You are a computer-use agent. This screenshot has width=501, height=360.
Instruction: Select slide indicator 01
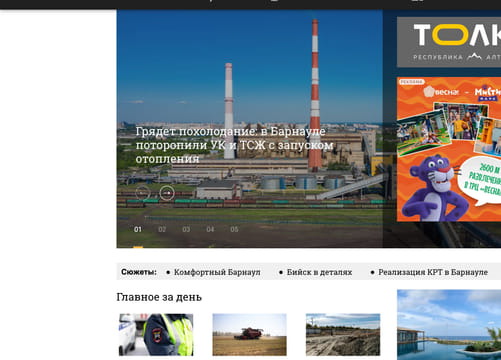tap(138, 229)
